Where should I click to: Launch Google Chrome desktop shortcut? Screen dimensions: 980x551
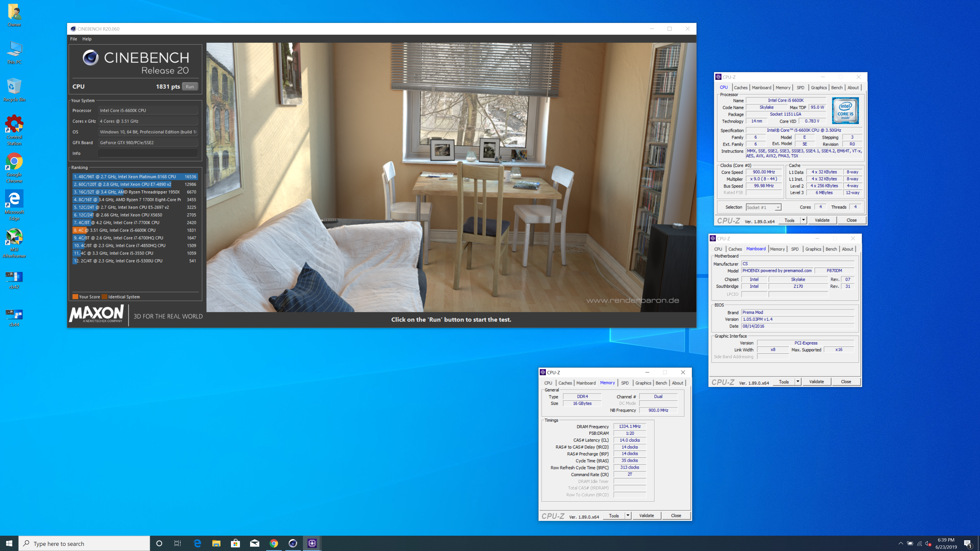pos(14,168)
